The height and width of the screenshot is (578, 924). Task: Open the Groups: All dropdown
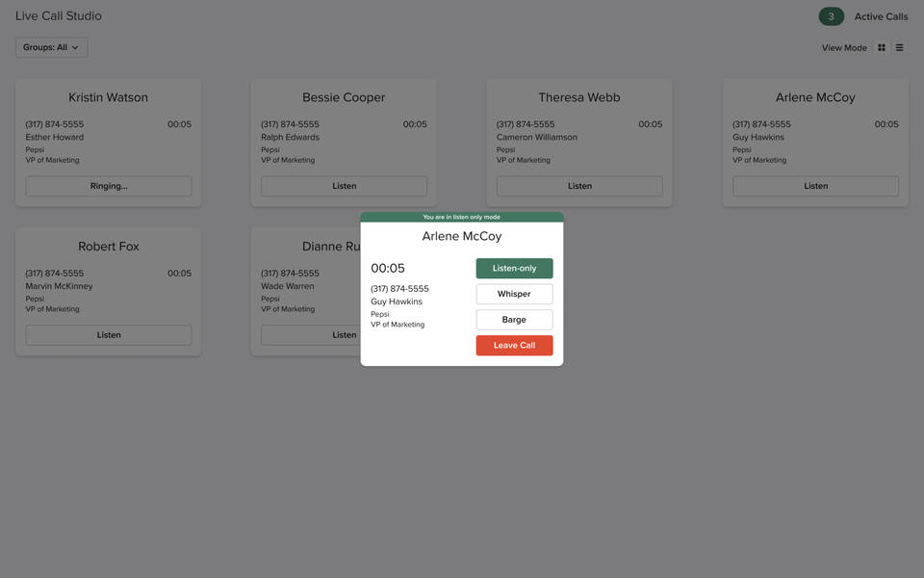click(x=51, y=47)
